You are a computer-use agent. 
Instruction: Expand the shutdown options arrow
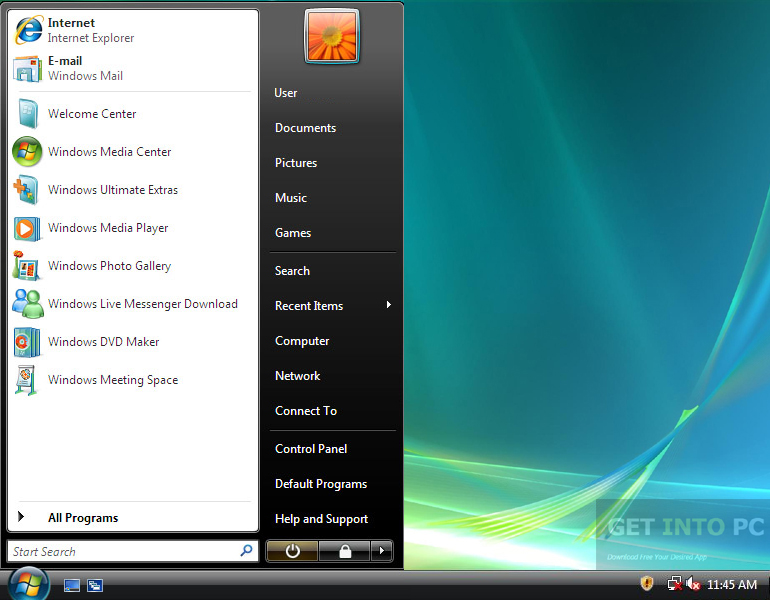coord(382,551)
